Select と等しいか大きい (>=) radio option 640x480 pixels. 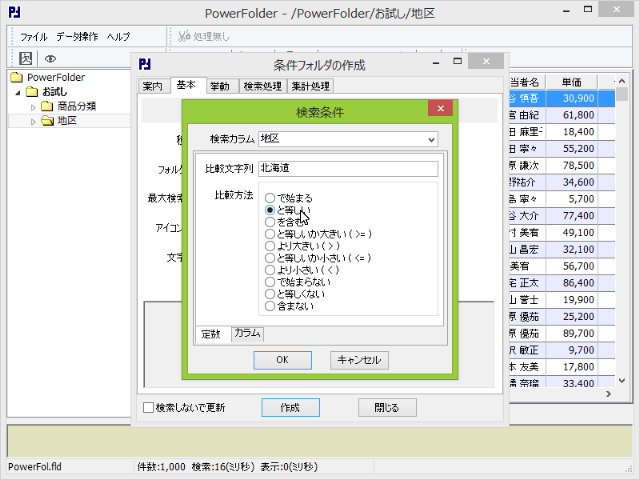[270, 234]
